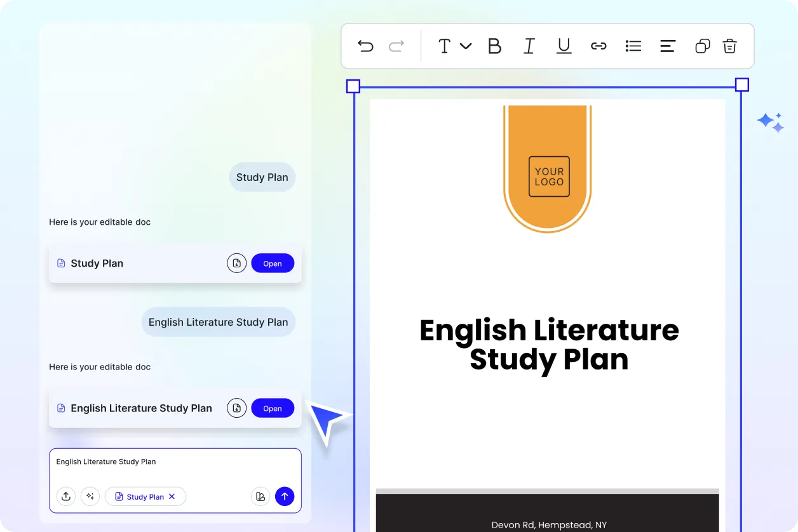Duplicate the selected element

[702, 46]
